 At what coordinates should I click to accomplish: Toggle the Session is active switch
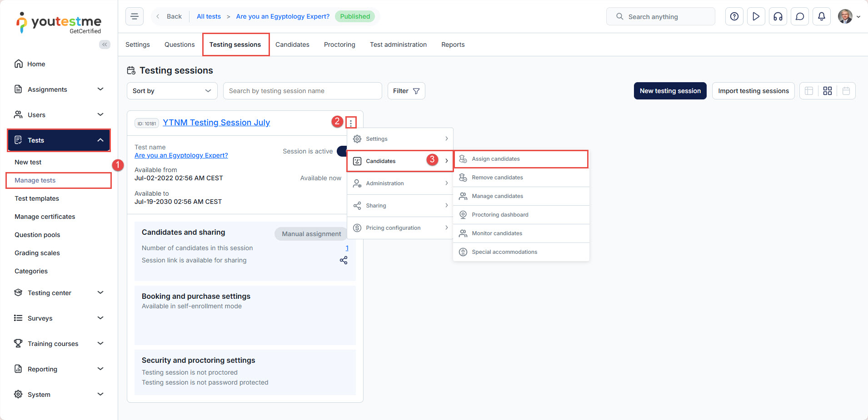coord(342,151)
